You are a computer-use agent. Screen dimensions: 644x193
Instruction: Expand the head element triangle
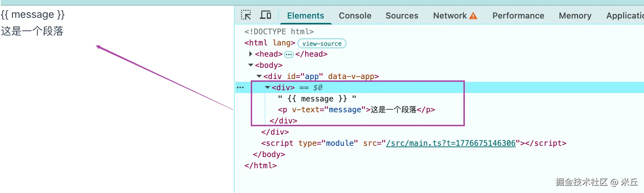(x=250, y=54)
